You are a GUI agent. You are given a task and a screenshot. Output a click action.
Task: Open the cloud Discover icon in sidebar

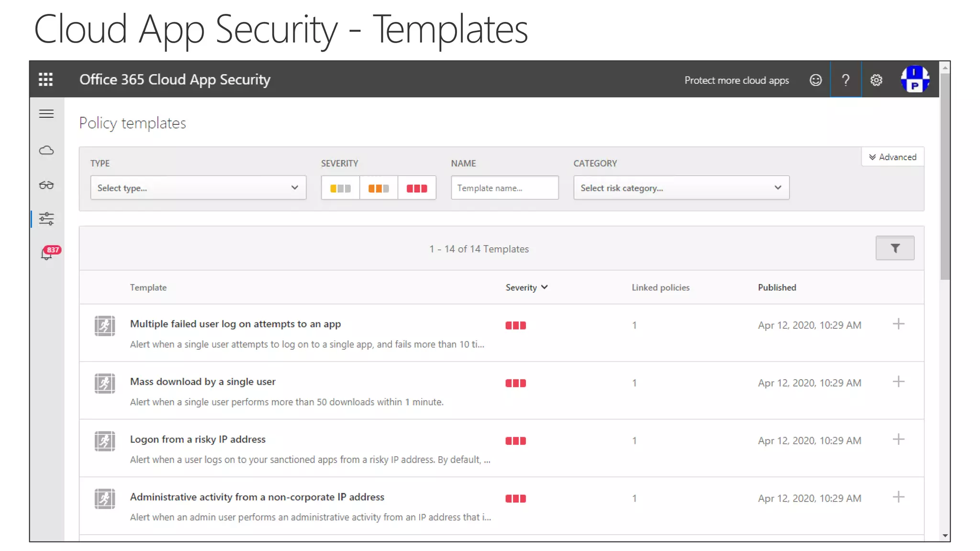[46, 151]
